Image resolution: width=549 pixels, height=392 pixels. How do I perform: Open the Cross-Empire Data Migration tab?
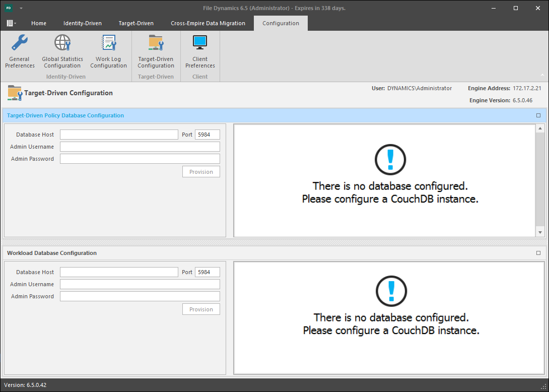[x=208, y=23]
